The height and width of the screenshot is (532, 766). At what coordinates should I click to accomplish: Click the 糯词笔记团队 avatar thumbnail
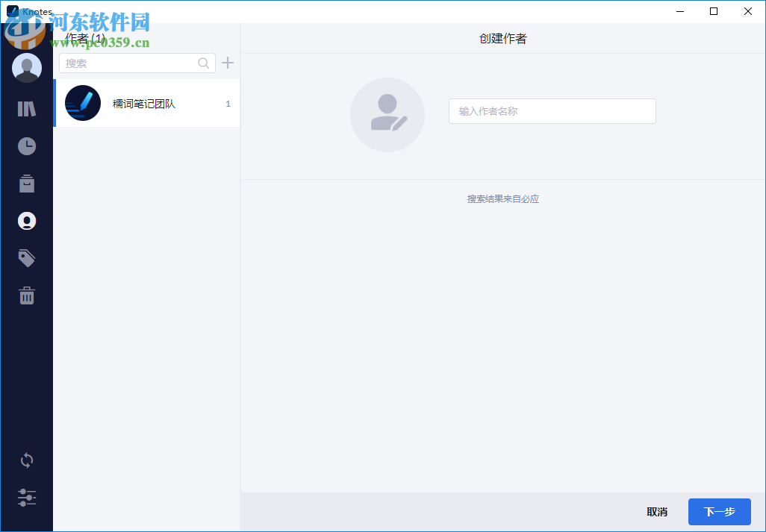[x=82, y=103]
